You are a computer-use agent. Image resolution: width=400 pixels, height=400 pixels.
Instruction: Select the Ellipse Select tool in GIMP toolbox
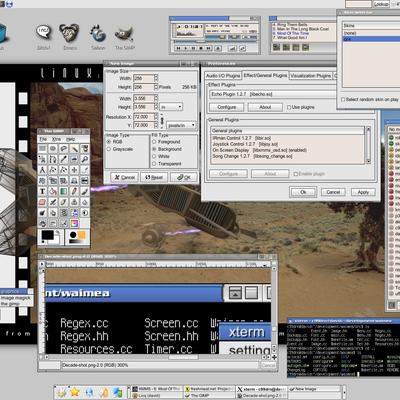tap(53, 148)
